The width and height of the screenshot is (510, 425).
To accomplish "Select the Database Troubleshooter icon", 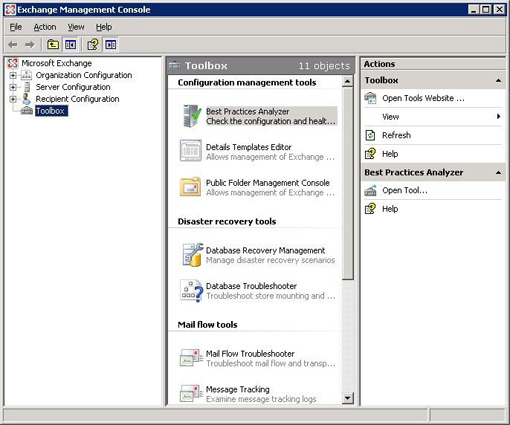I will click(192, 291).
